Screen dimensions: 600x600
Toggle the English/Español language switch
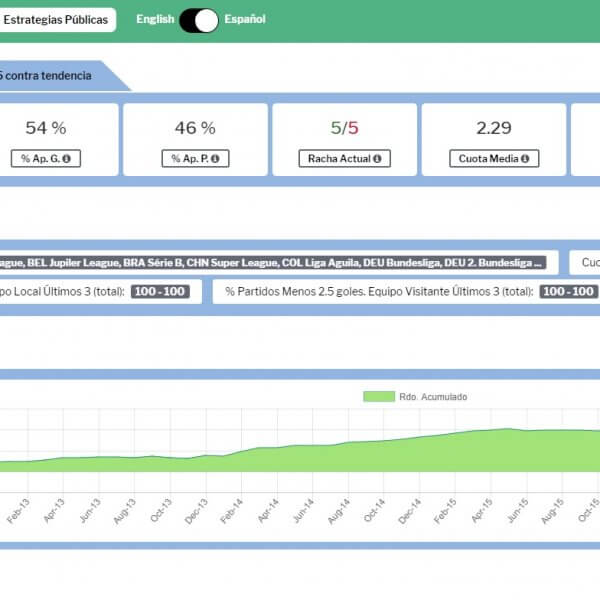point(199,20)
